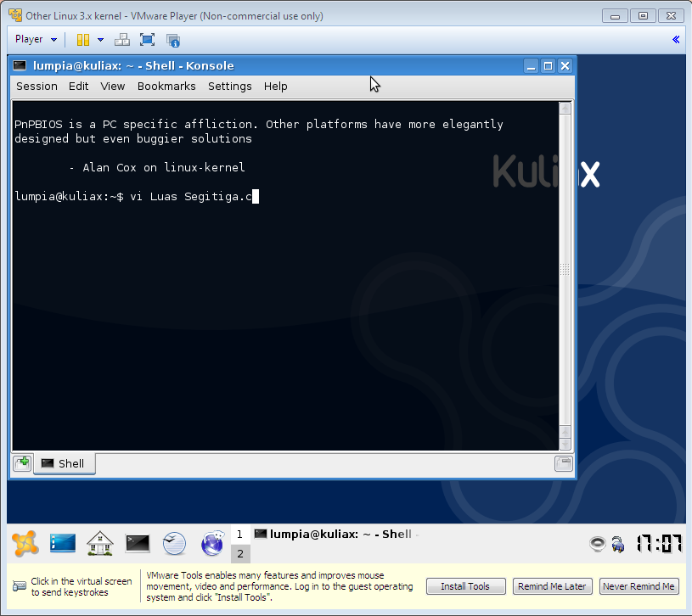Image resolution: width=692 pixels, height=616 pixels.
Task: Click the speaker volume tray icon
Action: pos(598,544)
